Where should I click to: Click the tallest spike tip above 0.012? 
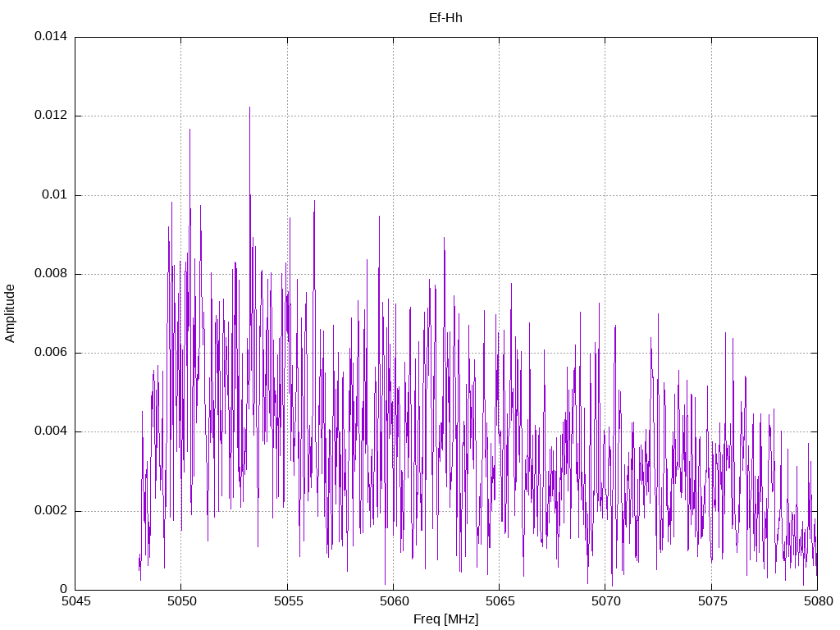(249, 107)
